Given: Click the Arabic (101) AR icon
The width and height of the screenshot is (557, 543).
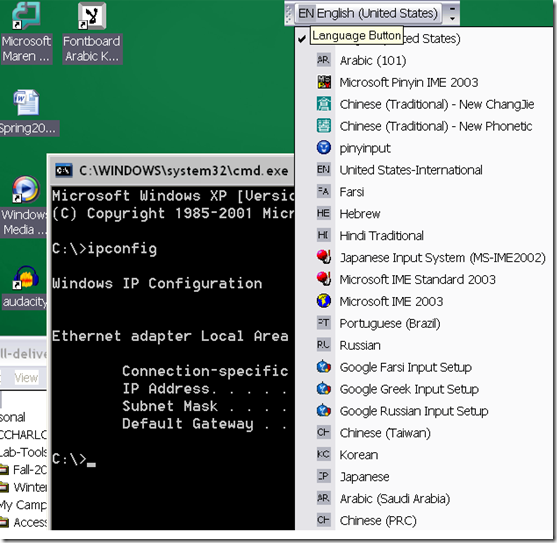Looking at the screenshot, I should point(324,60).
